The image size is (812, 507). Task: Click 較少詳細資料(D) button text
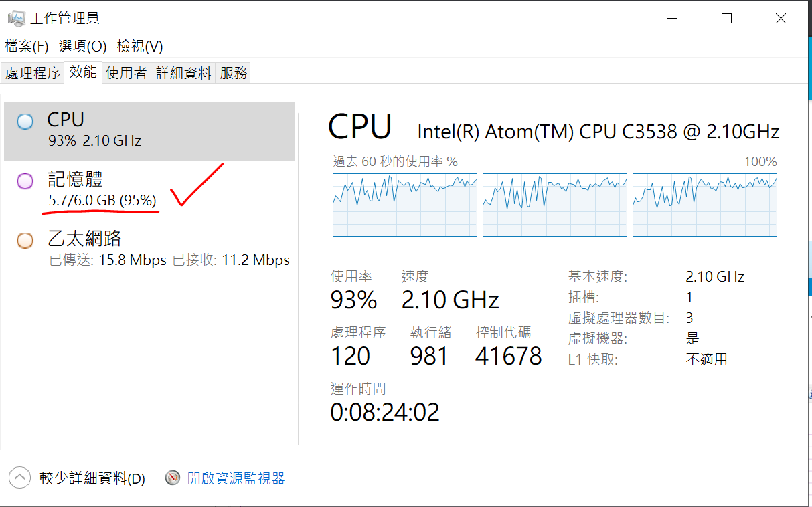pos(92,478)
